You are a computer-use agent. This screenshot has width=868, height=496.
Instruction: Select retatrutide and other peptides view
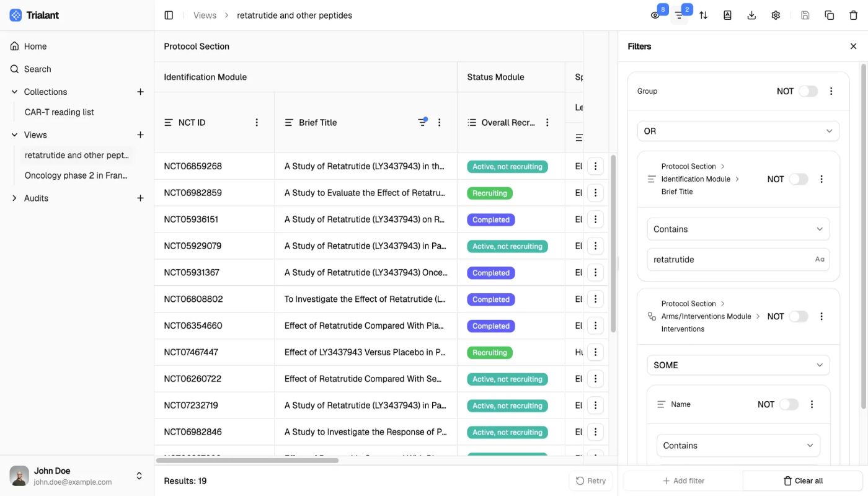(x=77, y=156)
